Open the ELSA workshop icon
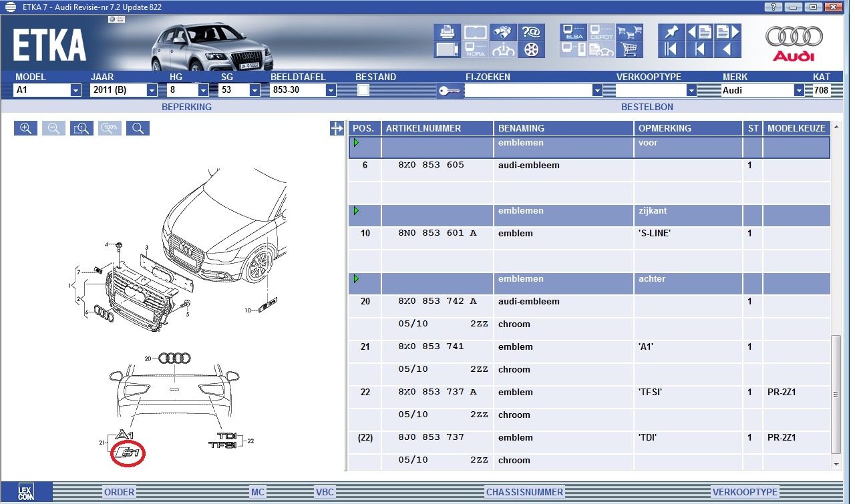The width and height of the screenshot is (855, 504). pos(574,32)
